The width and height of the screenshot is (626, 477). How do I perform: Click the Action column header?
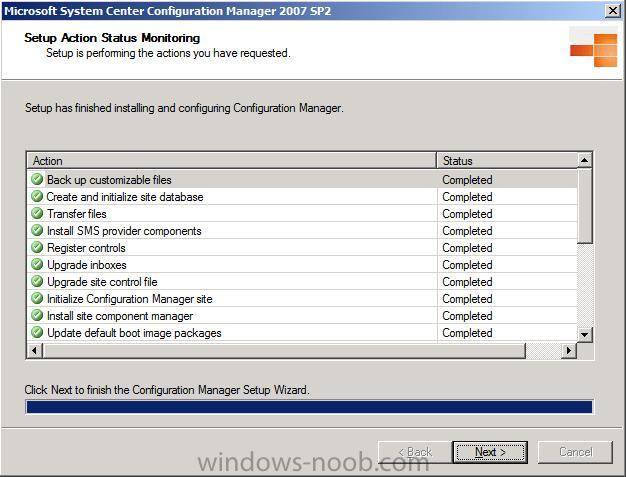pos(232,160)
